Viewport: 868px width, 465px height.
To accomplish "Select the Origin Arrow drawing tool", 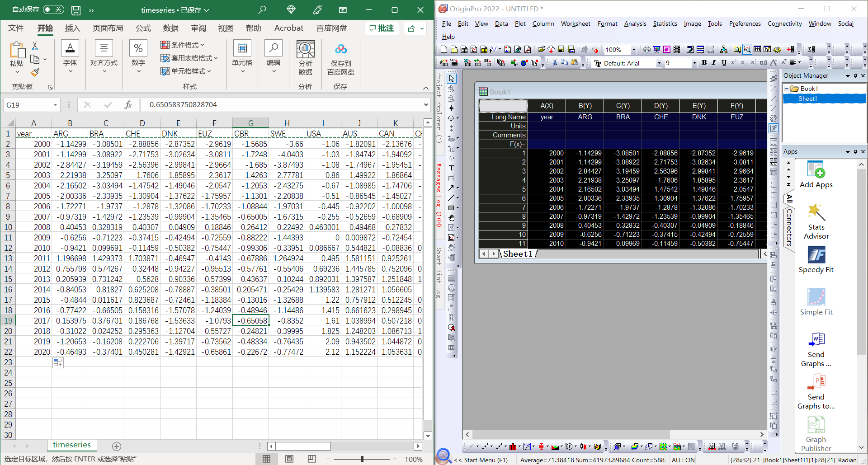I will [451, 188].
